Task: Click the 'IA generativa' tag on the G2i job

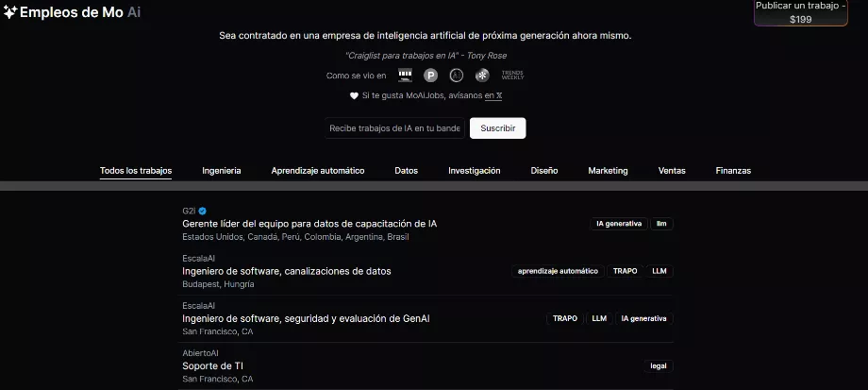Action: (x=619, y=224)
